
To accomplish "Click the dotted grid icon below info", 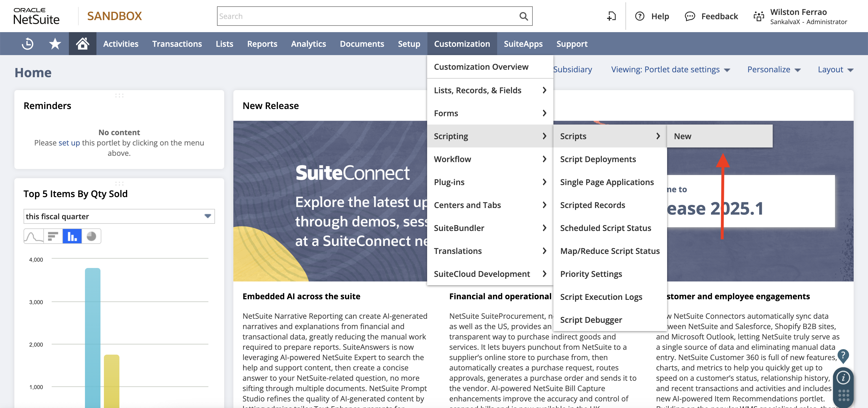I will pos(843,395).
